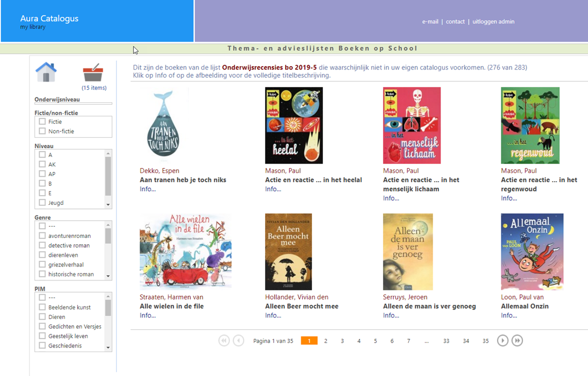Screen dimensions: 588x376
Task: Click the regenwoud book cover
Action: (x=530, y=125)
